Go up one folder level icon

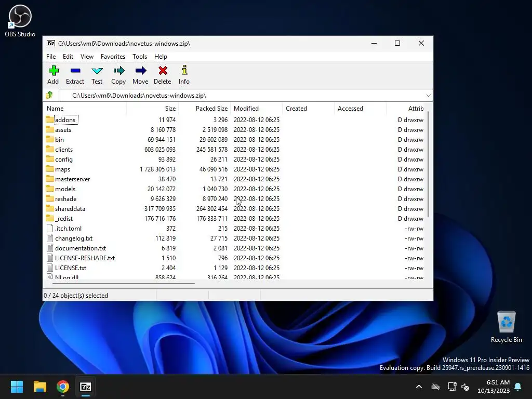[x=49, y=96]
